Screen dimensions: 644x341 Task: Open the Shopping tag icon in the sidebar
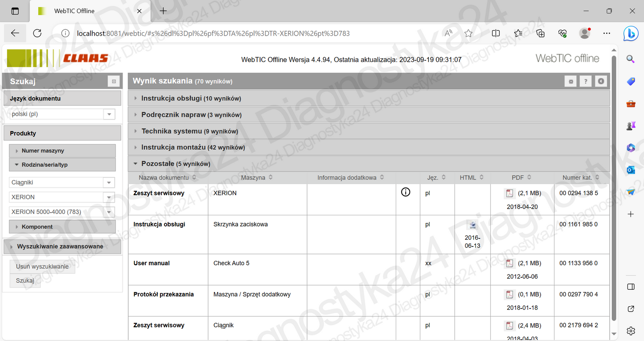pos(631,81)
